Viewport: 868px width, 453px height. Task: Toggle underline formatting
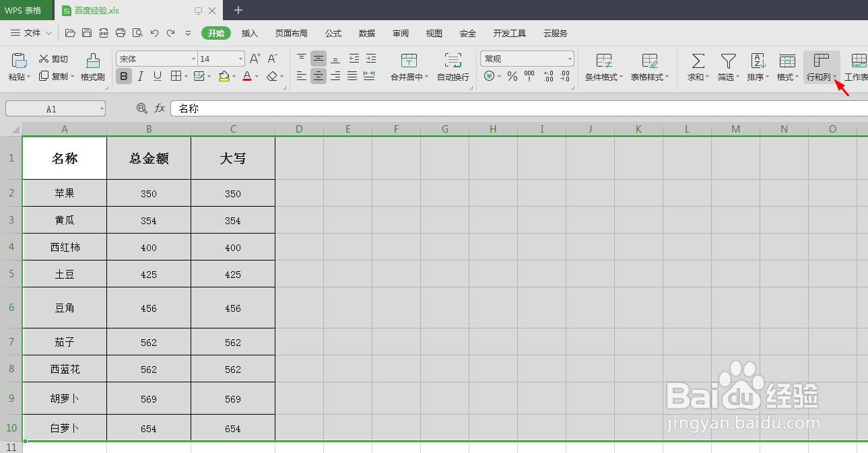[x=158, y=76]
